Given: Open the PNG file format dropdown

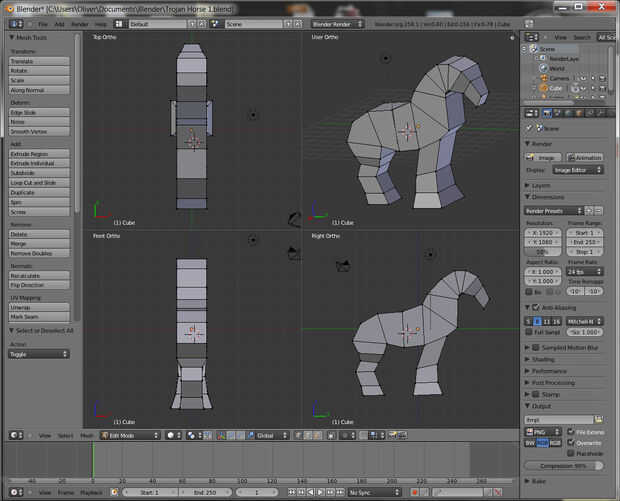Looking at the screenshot, I should (x=544, y=431).
